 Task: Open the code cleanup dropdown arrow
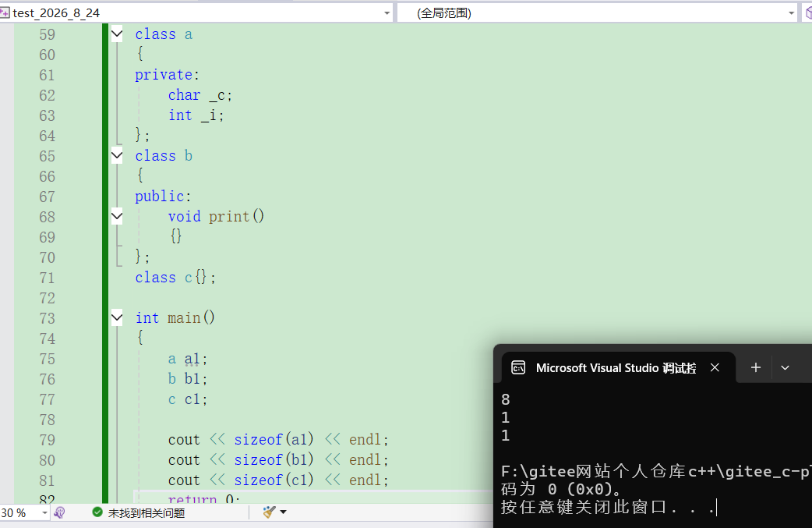pos(284,512)
